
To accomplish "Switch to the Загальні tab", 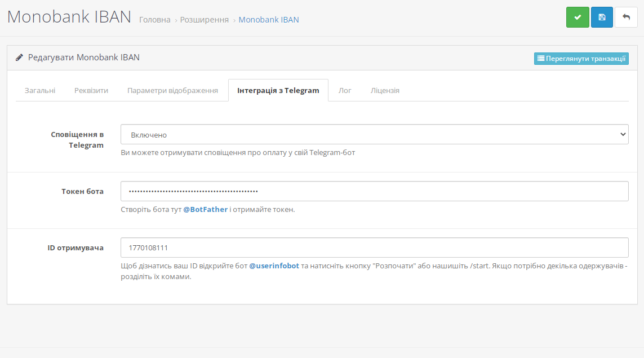I will 40,90.
